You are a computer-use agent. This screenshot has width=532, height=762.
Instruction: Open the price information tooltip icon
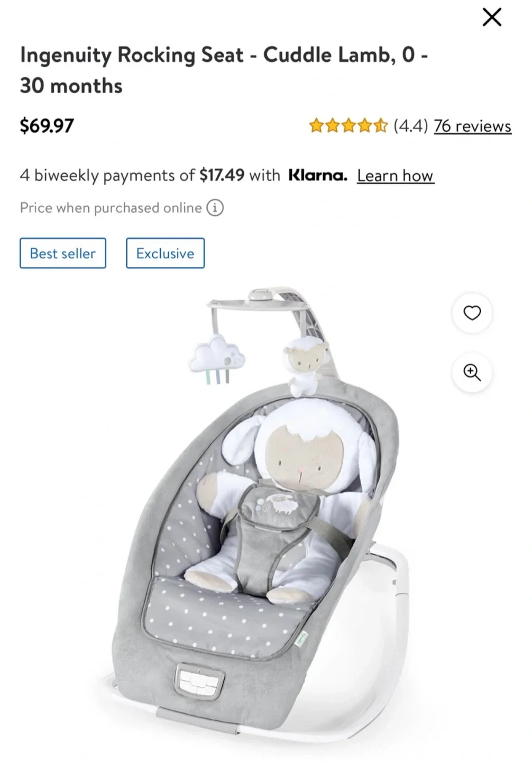(215, 208)
